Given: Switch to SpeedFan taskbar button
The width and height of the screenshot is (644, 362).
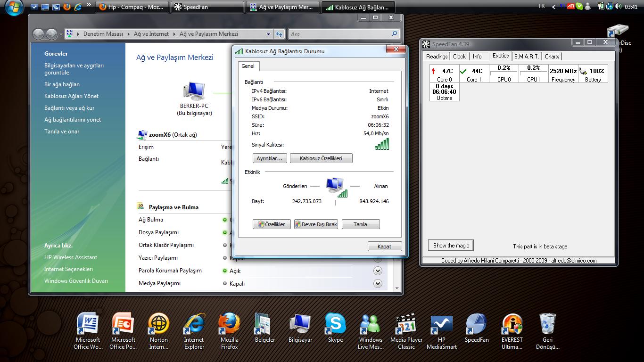Looking at the screenshot, I should [207, 7].
